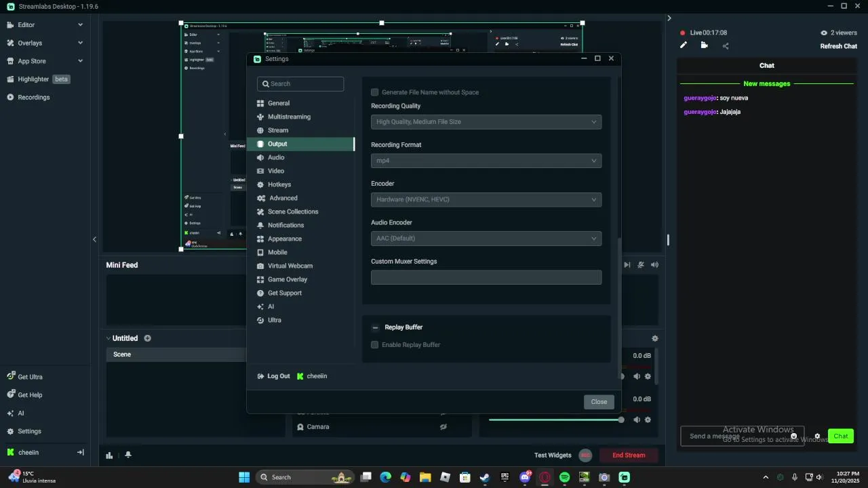The width and height of the screenshot is (868, 488).
Task: Click the Send a message chat input
Action: pos(742,436)
